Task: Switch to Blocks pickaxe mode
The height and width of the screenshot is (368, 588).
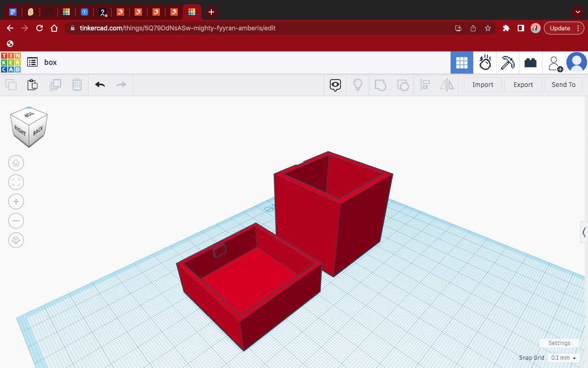Action: 508,63
